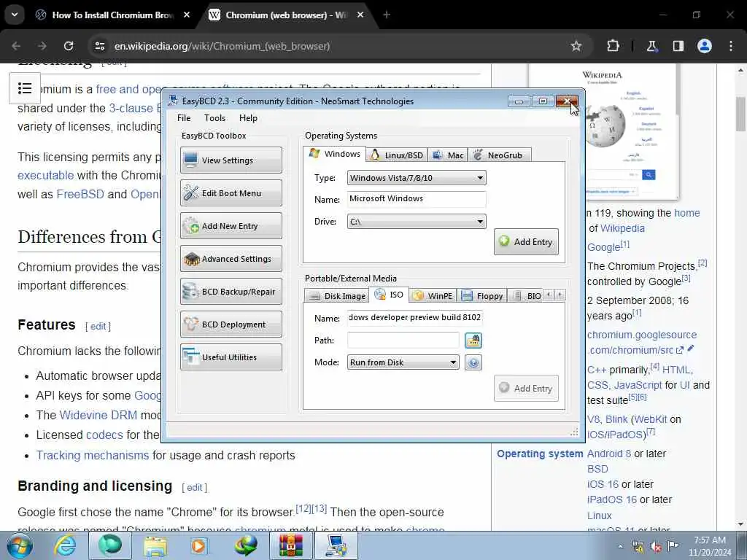Screen dimensions: 747x560
Task: Open EasyBCD Help menu
Action: coord(248,118)
